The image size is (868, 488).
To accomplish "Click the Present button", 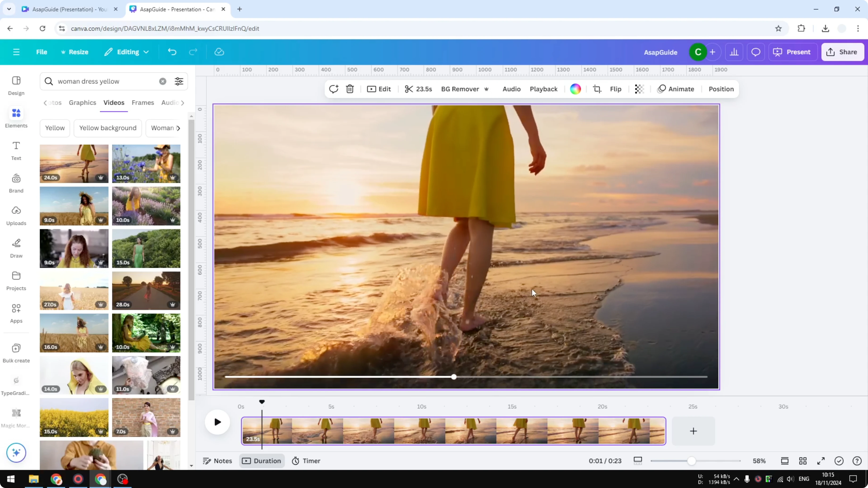I will pos(793,52).
